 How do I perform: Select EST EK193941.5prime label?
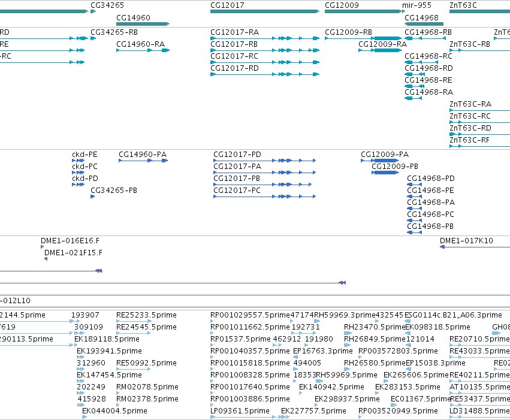coord(109,351)
